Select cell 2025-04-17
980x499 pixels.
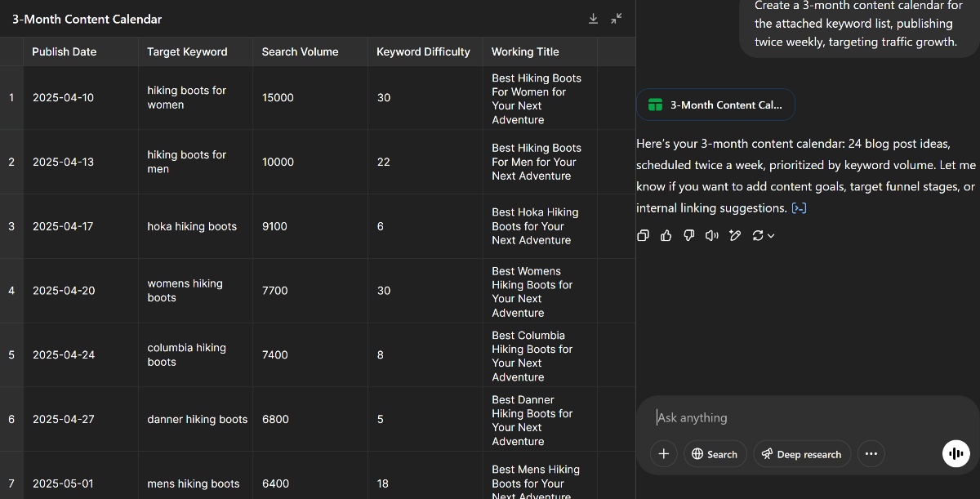pyautogui.click(x=81, y=226)
